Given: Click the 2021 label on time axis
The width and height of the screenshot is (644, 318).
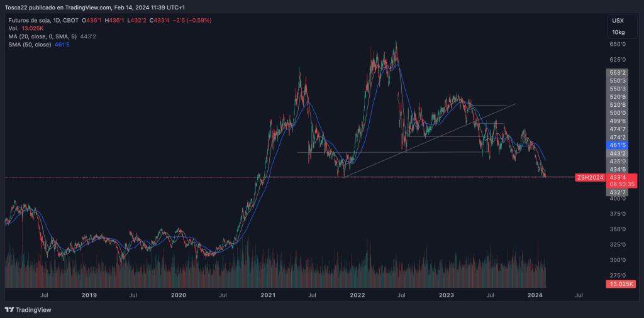Looking at the screenshot, I should tap(268, 294).
